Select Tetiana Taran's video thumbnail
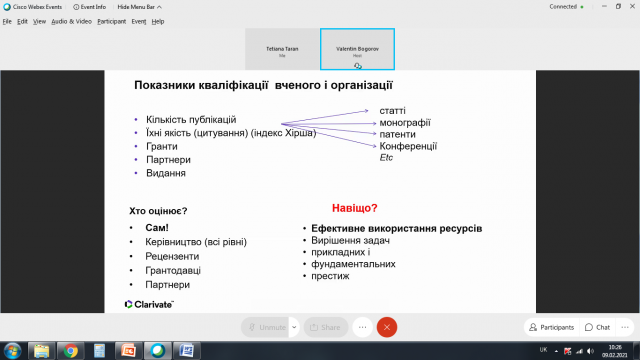640x360 pixels. pyautogui.click(x=282, y=49)
